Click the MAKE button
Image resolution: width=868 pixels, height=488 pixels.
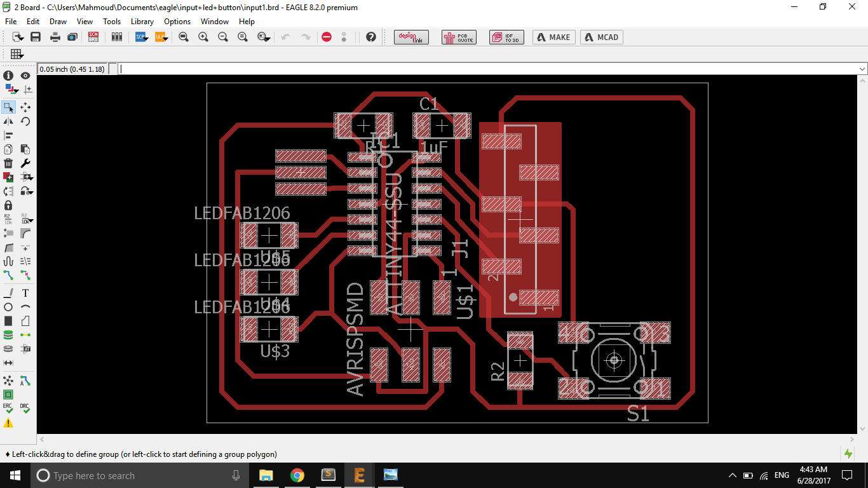[554, 37]
